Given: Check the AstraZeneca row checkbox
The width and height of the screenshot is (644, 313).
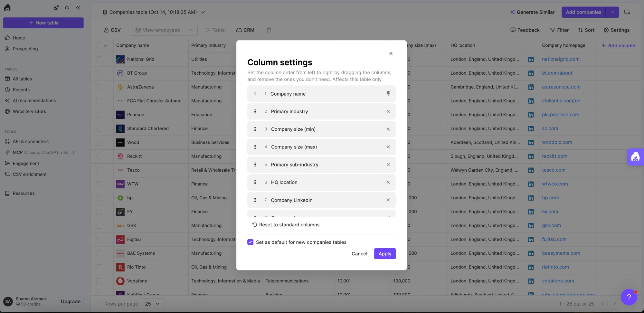Looking at the screenshot, I should pos(99,87).
